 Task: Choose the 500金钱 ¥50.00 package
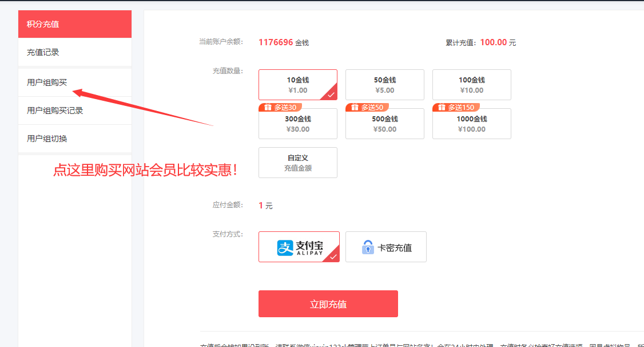point(385,124)
